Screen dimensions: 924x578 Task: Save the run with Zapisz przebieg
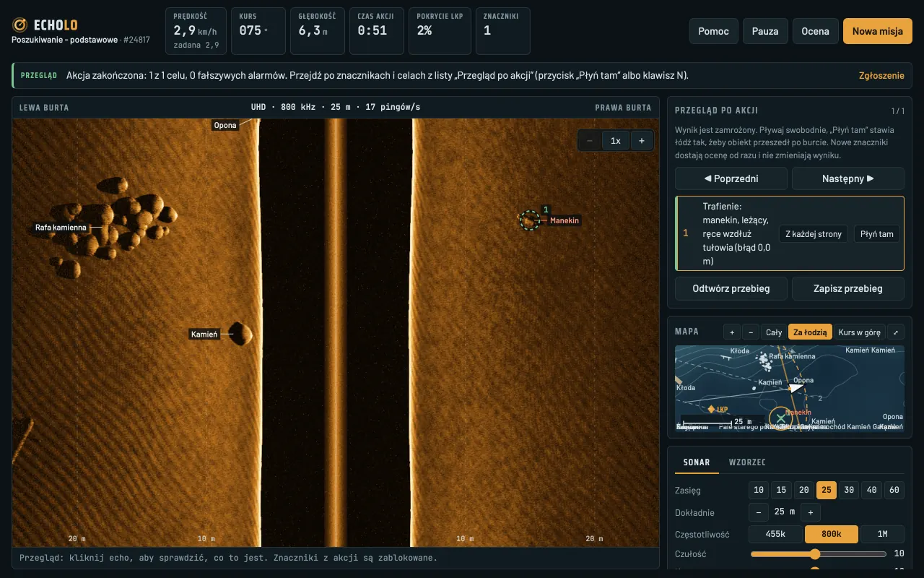848,288
